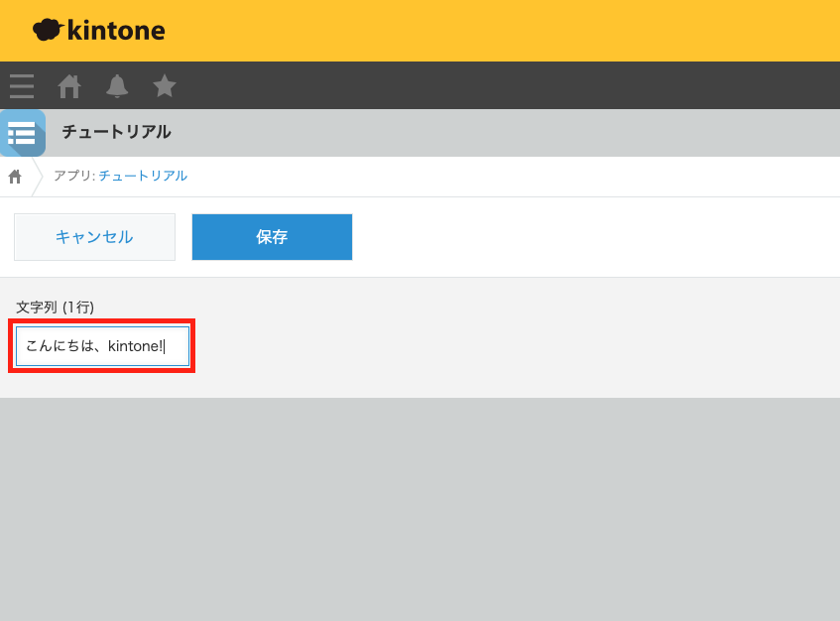Go to portal via dark toolbar home icon
The height and width of the screenshot is (621, 840).
(69, 86)
